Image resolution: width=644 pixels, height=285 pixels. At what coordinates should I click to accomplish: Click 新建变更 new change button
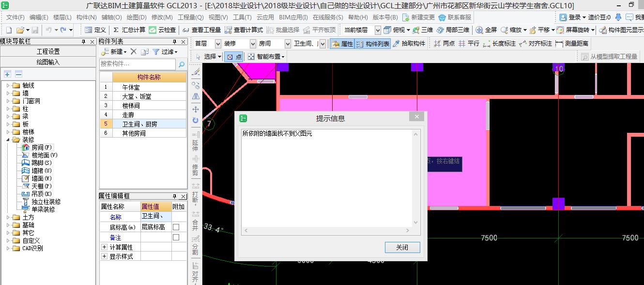[x=419, y=17]
